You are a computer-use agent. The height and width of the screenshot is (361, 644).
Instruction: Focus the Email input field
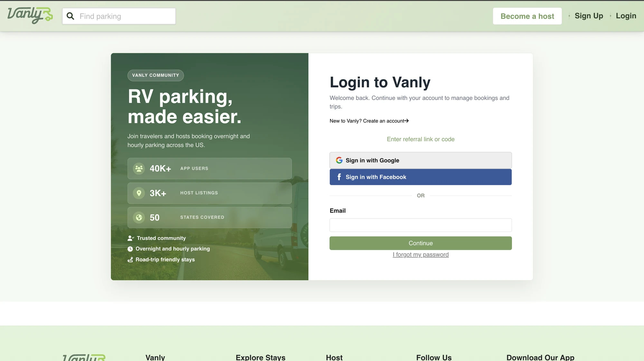(421, 225)
